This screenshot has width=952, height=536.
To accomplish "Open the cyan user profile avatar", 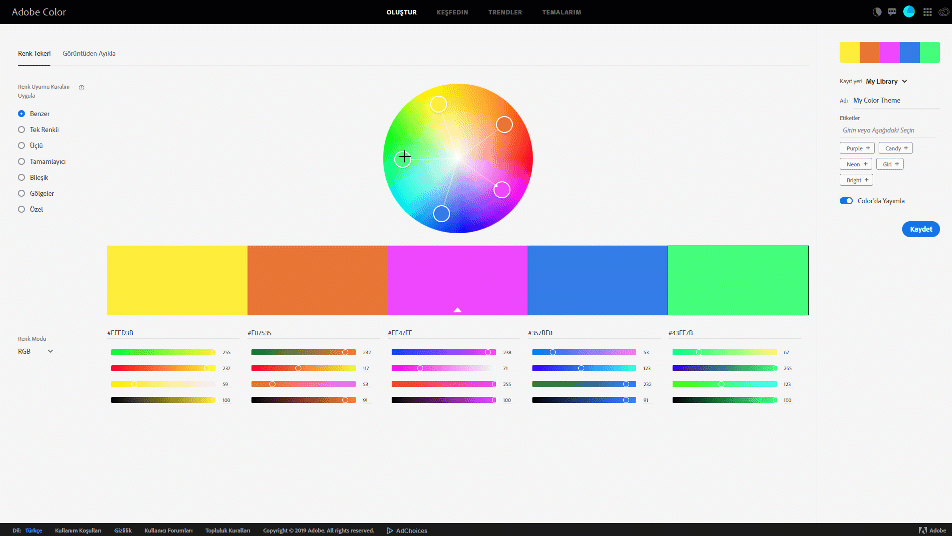I will 909,12.
